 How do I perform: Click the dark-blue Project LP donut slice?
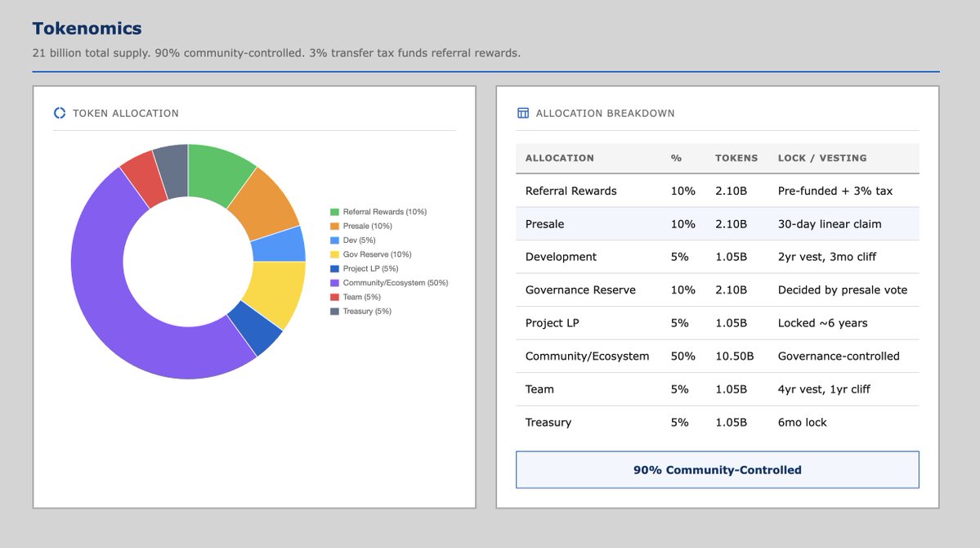coord(256,329)
